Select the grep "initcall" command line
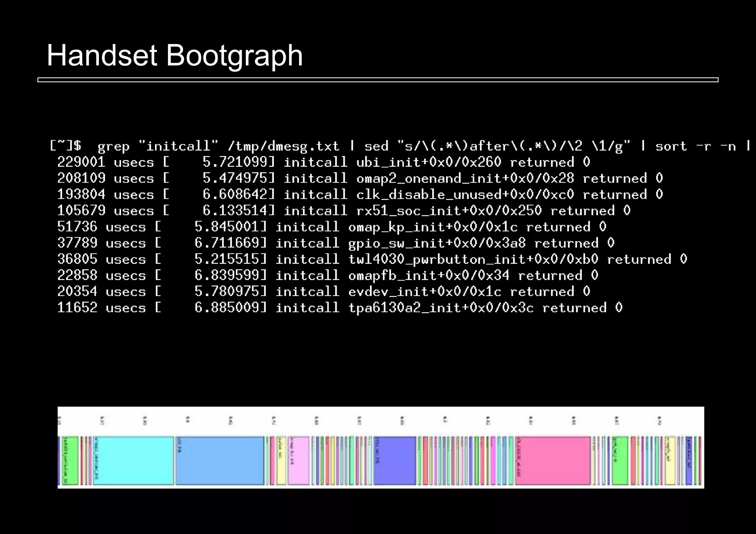Viewport: 756px width, 534px height. click(x=401, y=146)
